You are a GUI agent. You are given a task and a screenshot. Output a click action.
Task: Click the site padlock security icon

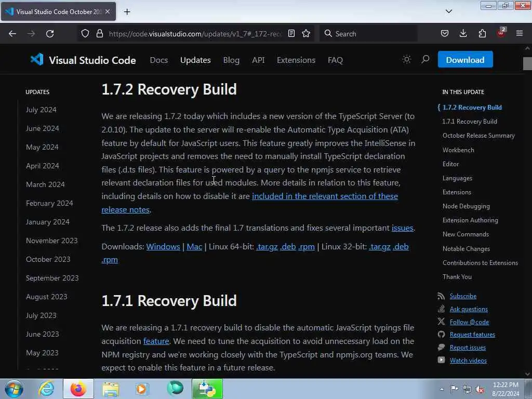99,33
